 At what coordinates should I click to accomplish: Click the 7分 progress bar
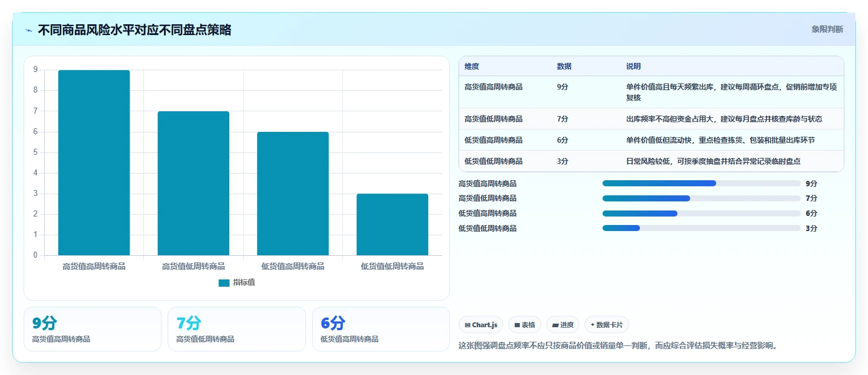coord(702,198)
